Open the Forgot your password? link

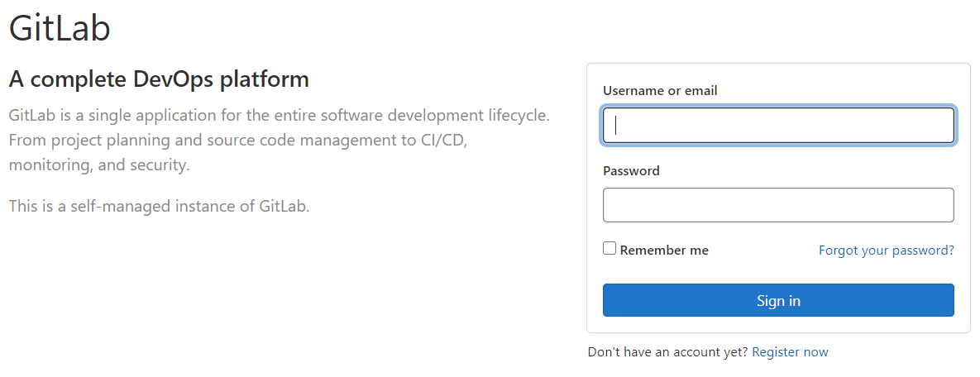point(886,250)
